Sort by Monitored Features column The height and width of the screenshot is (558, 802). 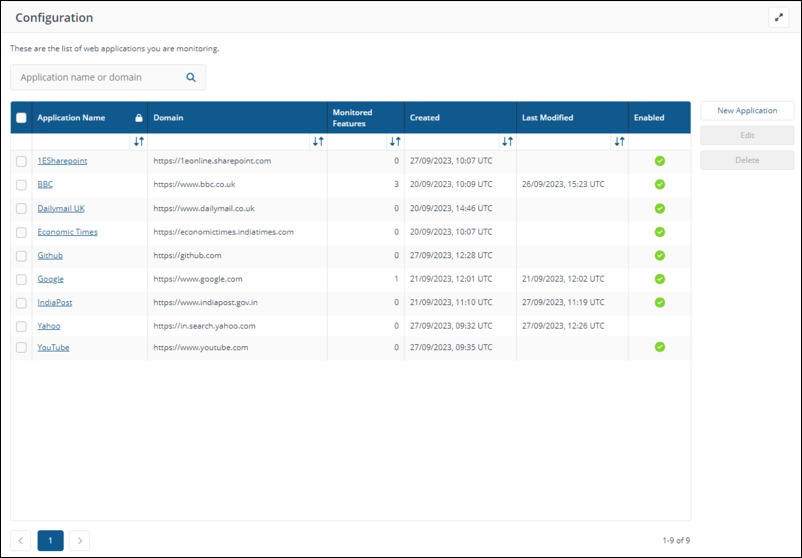tap(395, 142)
